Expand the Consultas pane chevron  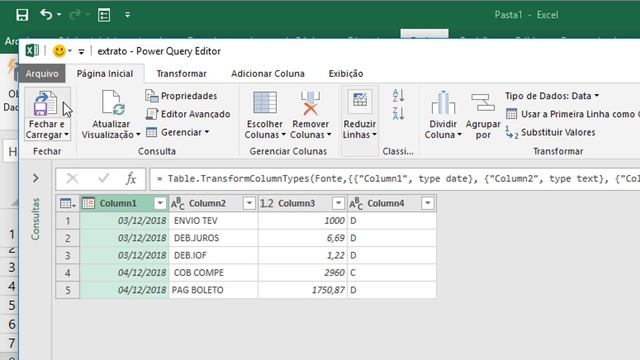pos(36,178)
